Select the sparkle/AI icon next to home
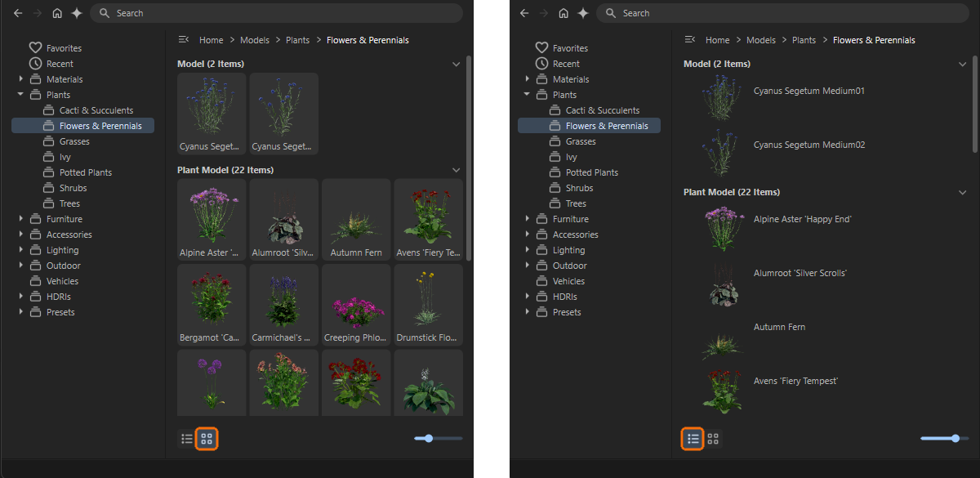 [x=77, y=13]
